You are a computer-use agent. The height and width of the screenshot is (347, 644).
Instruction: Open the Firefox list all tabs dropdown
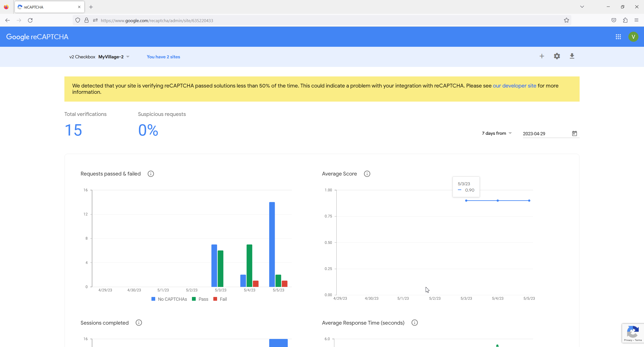coord(582,7)
